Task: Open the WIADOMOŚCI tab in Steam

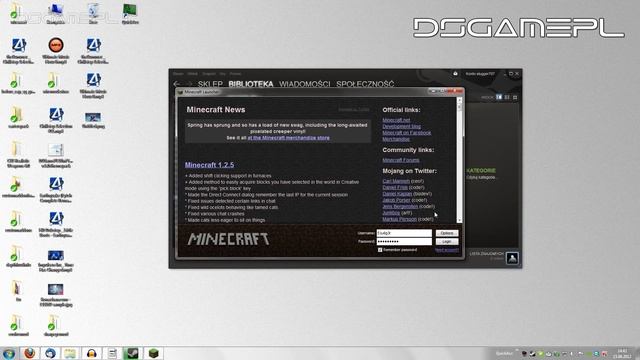Action: coord(304,84)
